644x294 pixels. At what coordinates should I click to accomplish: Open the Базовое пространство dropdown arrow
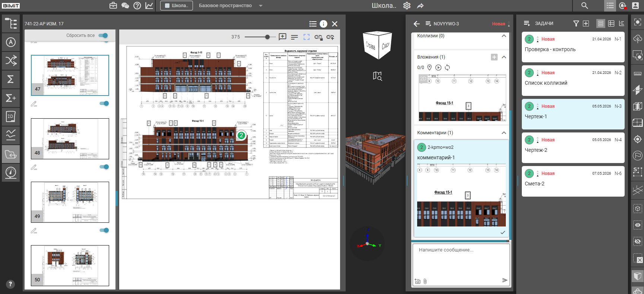tap(261, 6)
